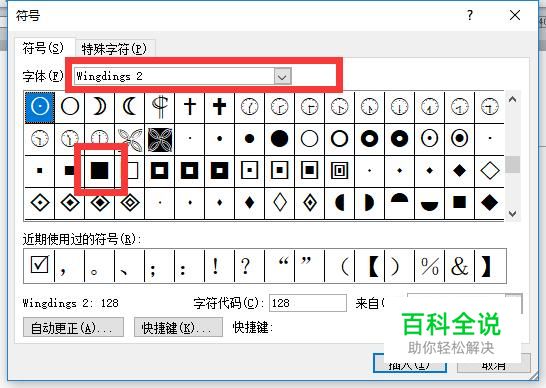Switch to the 特殊字符(P) tab
The width and height of the screenshot is (546, 388).
114,49
